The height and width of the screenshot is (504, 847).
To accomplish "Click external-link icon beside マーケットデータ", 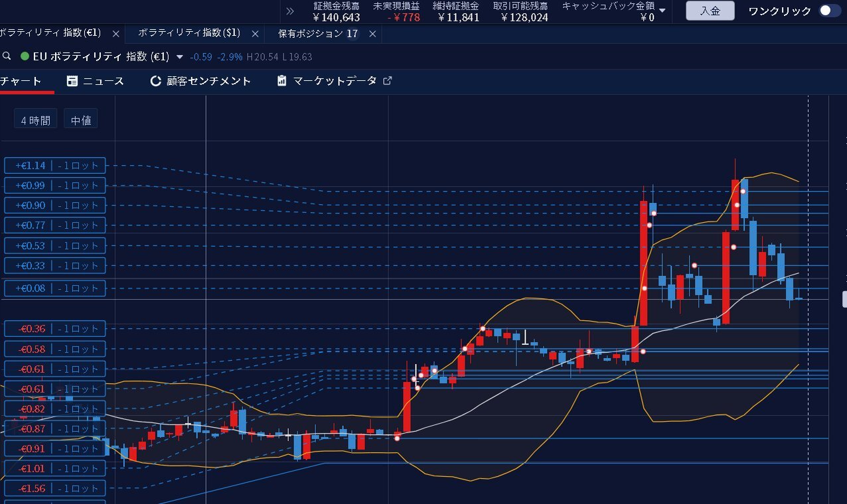I will pos(388,81).
